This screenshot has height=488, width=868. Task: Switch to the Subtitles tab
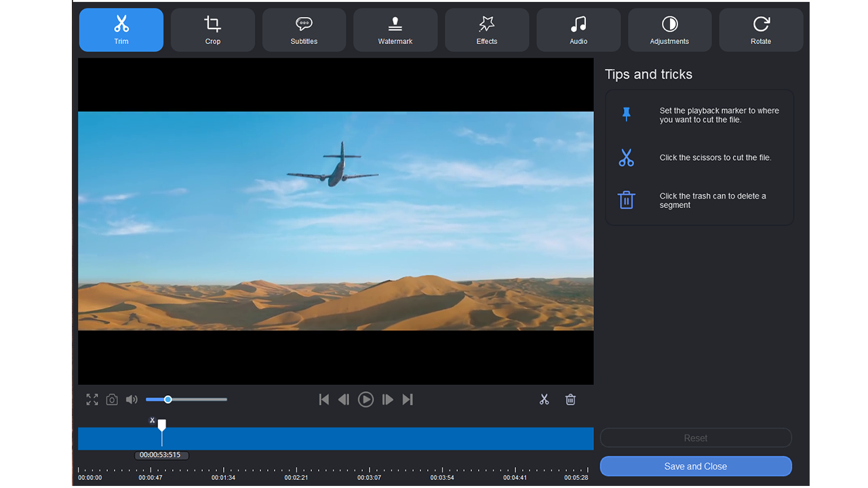pyautogui.click(x=304, y=30)
